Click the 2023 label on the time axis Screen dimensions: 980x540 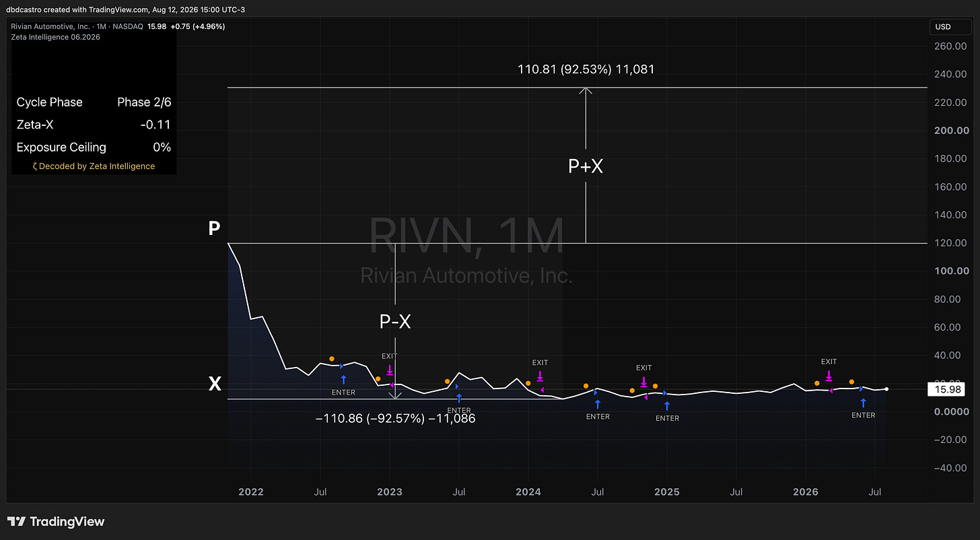[x=390, y=492]
